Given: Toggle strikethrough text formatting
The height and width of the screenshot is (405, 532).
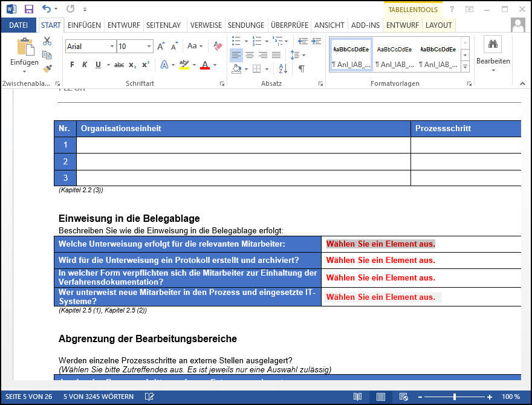Looking at the screenshot, I should point(119,65).
